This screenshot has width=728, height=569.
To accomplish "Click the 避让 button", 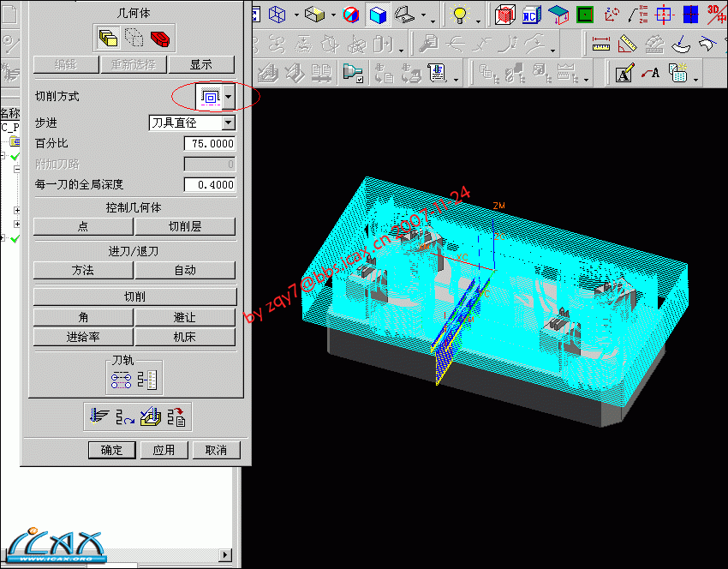I will coord(185,317).
